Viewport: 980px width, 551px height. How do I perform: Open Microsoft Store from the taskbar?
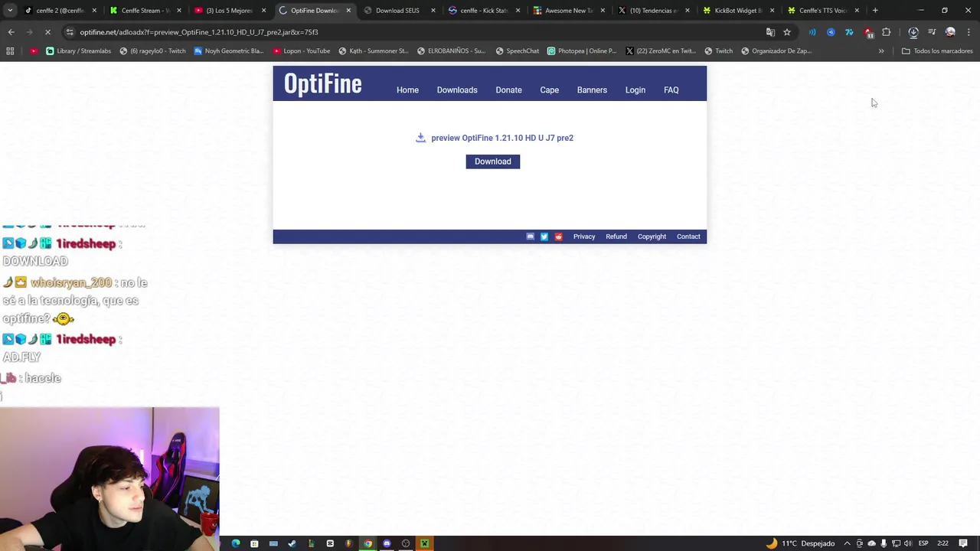click(254, 543)
